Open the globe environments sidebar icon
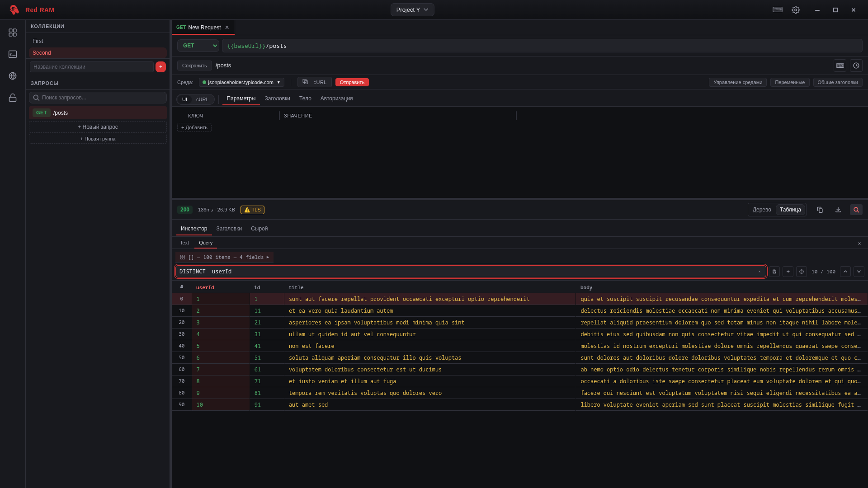Image resolution: width=868 pixels, height=488 pixels. click(x=13, y=76)
